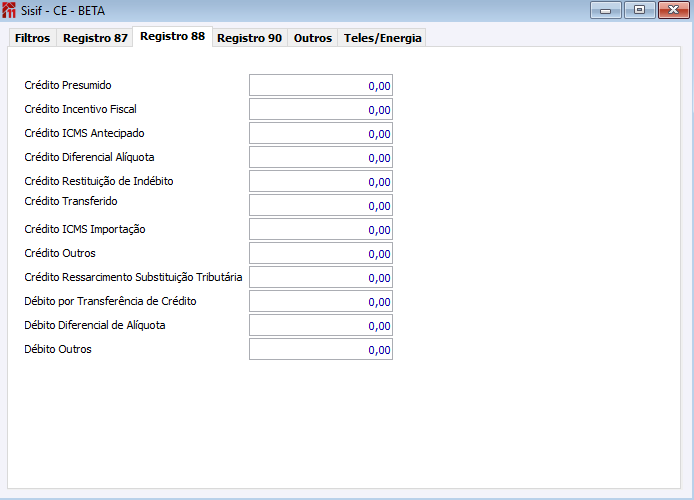
Task: Click the 'Débito por Transferência de Crédito' label
Action: pos(110,301)
